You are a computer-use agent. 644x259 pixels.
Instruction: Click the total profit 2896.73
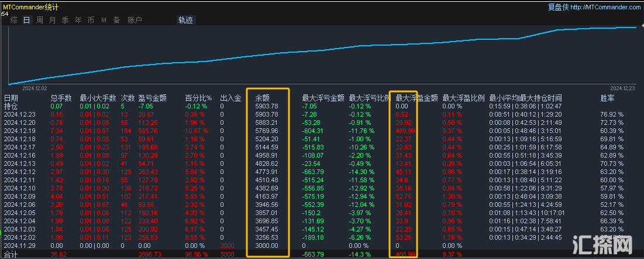click(150, 255)
